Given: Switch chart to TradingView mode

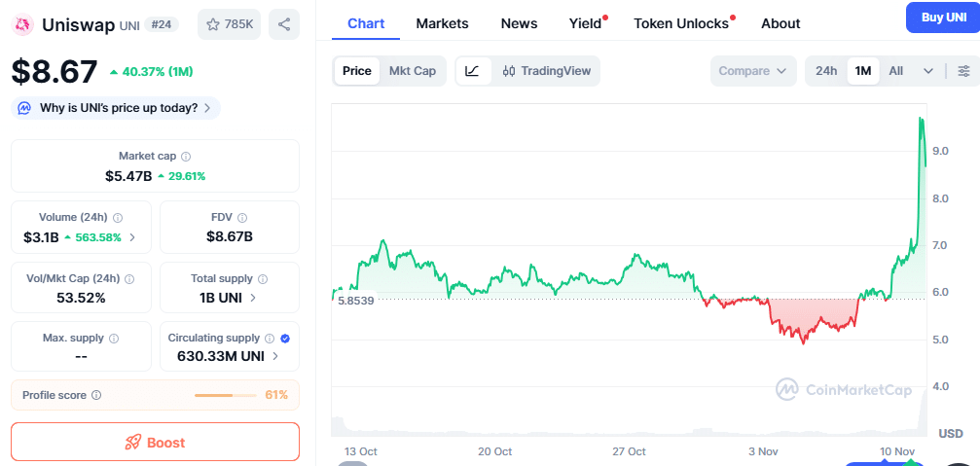Looking at the screenshot, I should pos(547,71).
